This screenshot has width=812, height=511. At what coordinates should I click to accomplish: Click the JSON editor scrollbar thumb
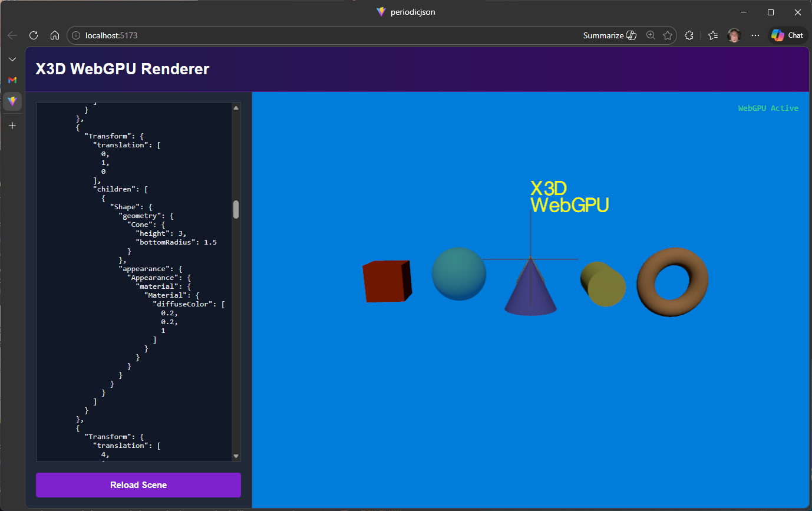[x=236, y=209]
